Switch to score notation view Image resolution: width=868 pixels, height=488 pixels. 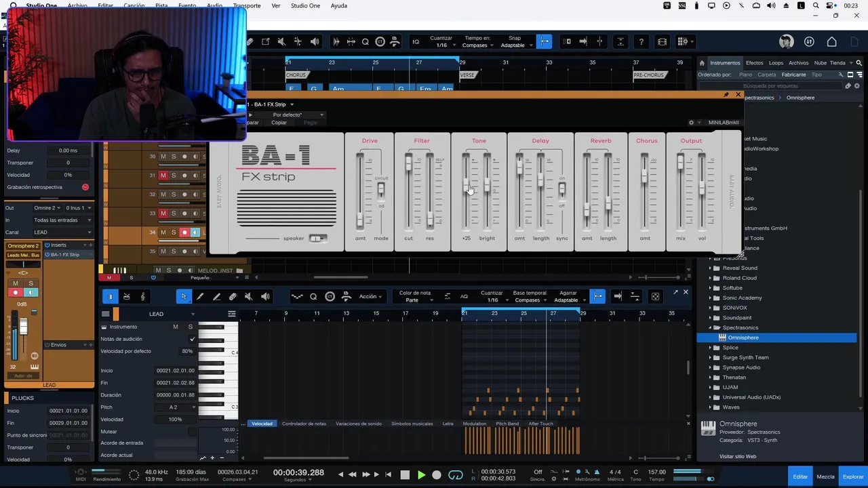142,297
